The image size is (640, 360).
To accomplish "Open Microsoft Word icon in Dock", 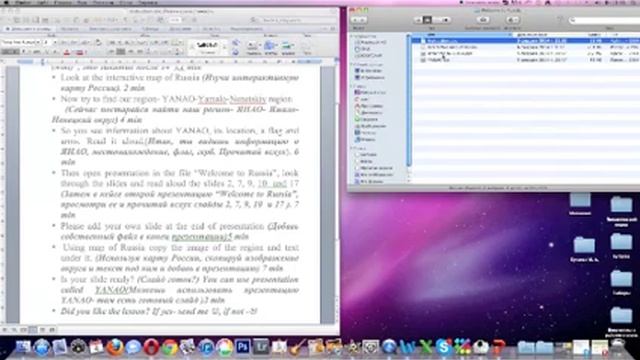I will point(407,347).
